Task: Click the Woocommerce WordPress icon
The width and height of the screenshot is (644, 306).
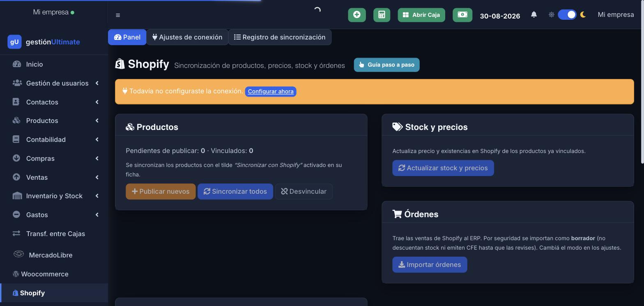Action: [x=16, y=274]
